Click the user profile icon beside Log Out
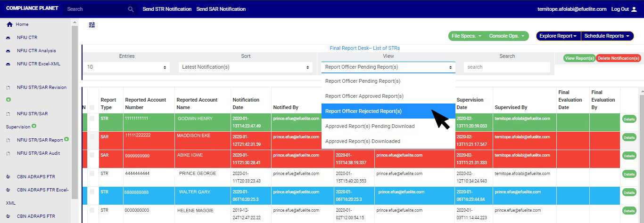644x223 pixels. pos(634,9)
